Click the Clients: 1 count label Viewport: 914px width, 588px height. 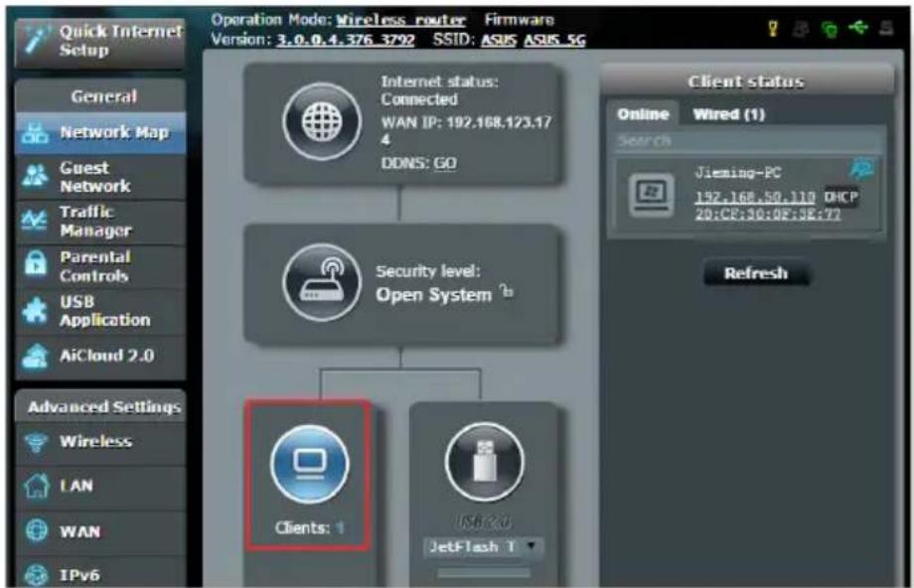click(309, 528)
